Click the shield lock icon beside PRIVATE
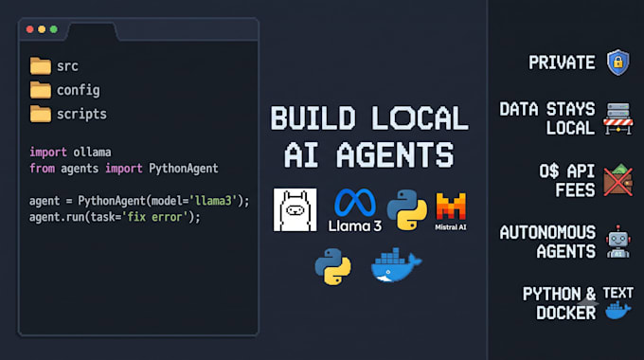This screenshot has width=644, height=360. pyautogui.click(x=618, y=63)
